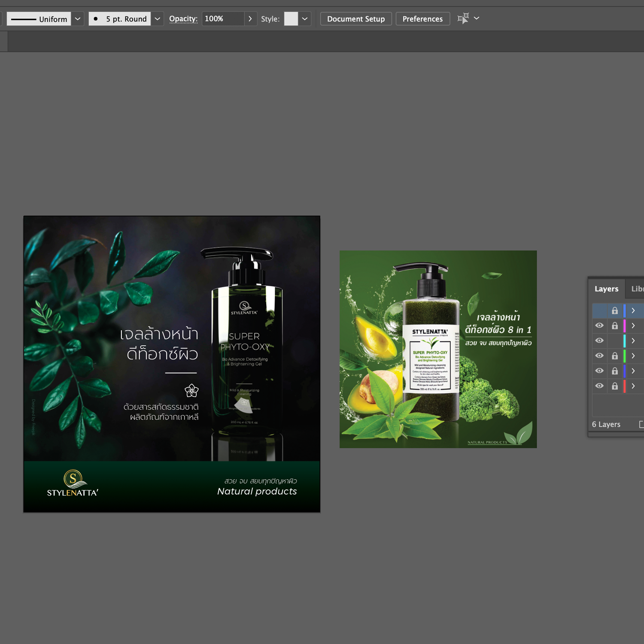Select the STYLENATTA logo on dark artboard

point(73,483)
